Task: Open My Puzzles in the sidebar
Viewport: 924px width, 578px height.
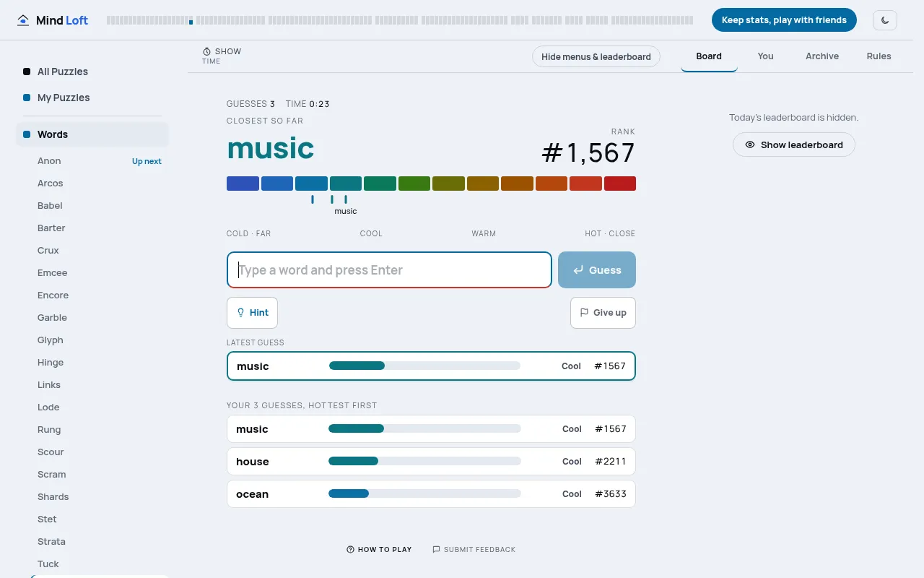Action: click(92, 98)
